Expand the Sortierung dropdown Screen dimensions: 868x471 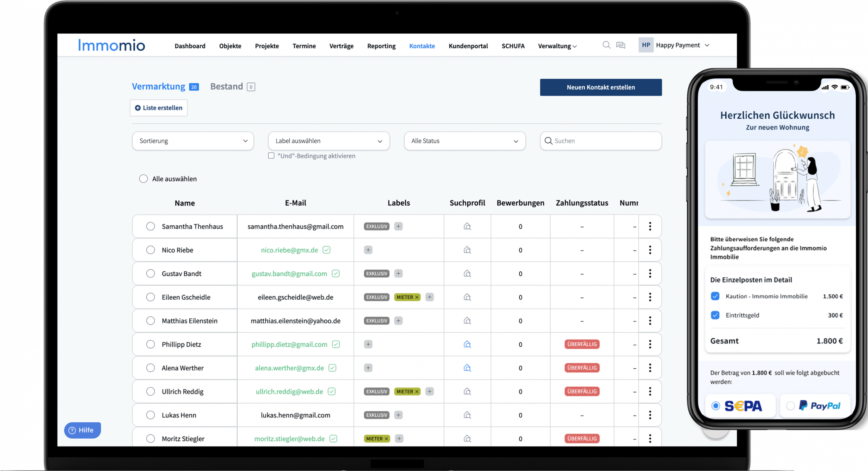(193, 141)
